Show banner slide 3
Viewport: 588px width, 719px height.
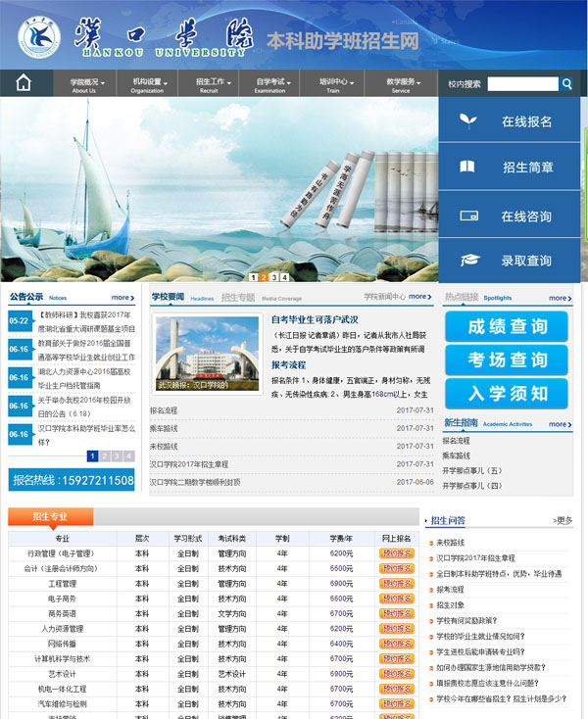274,277
